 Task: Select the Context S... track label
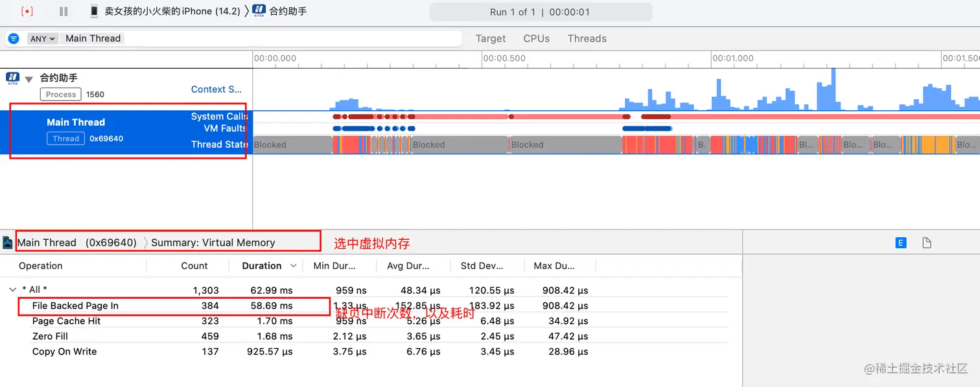[x=216, y=89]
